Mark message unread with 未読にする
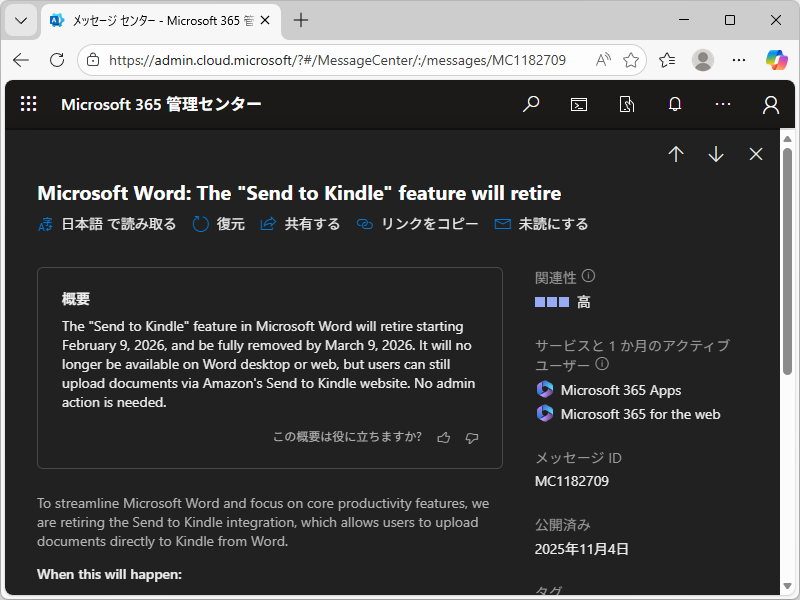Viewport: 800px width, 600px height. click(541, 224)
